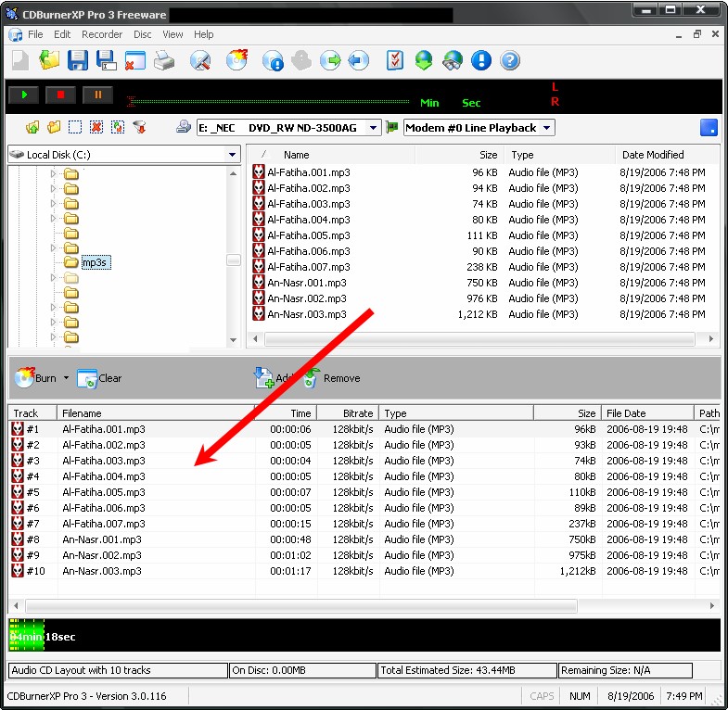Click the globe with green download arrow
This screenshot has height=710, width=728.
point(424,60)
